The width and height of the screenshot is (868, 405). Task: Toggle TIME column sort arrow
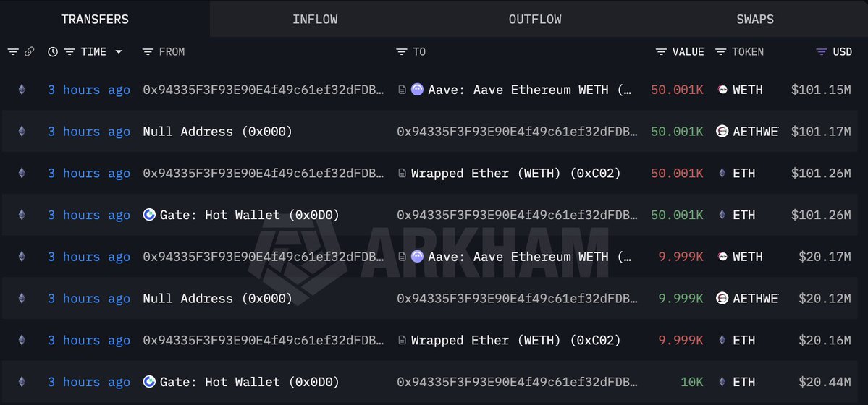point(119,52)
